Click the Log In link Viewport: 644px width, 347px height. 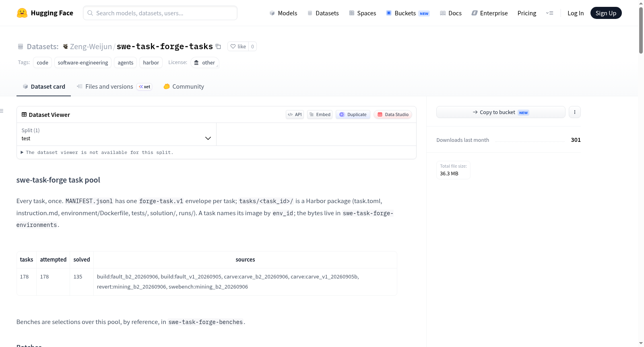[x=576, y=13]
